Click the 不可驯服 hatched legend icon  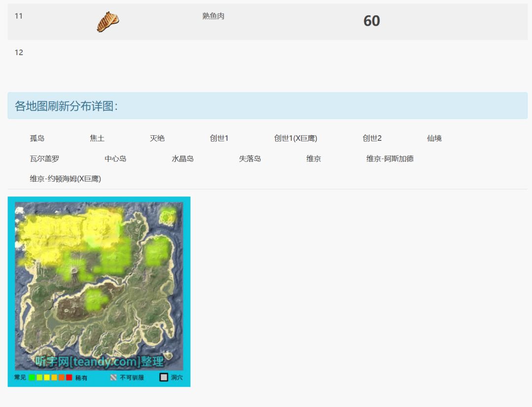point(113,377)
